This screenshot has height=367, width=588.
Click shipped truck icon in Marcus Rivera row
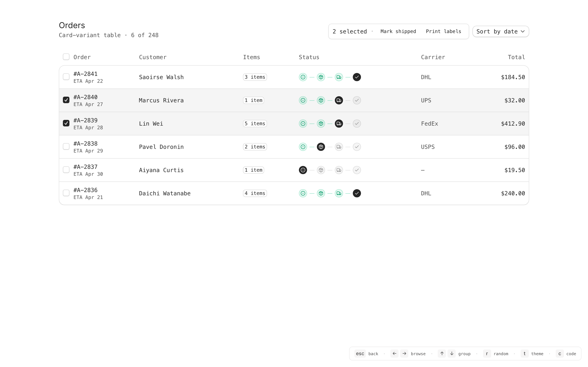(339, 100)
